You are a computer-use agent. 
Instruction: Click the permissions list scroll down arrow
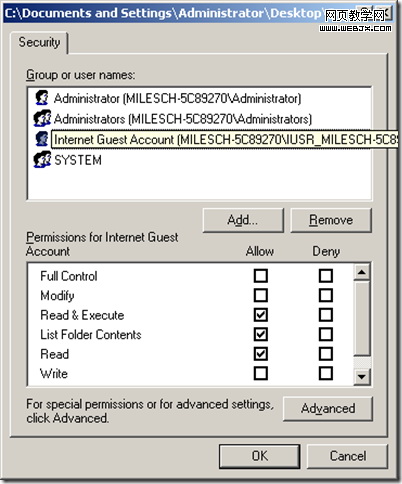(362, 377)
